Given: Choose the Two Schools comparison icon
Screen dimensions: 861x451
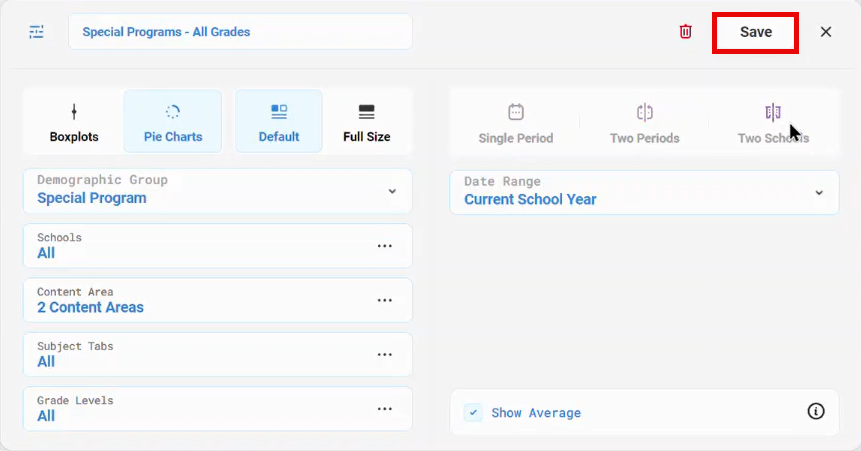Looking at the screenshot, I should click(773, 113).
